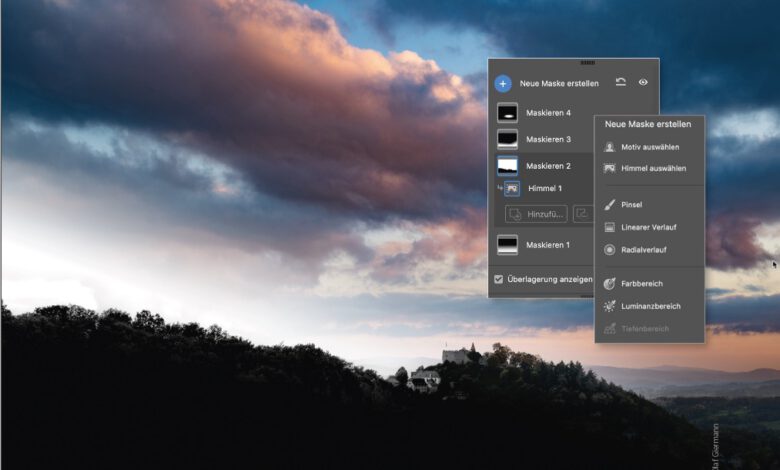
Task: Select the Maskieren 3 thumbnail
Action: [507, 139]
